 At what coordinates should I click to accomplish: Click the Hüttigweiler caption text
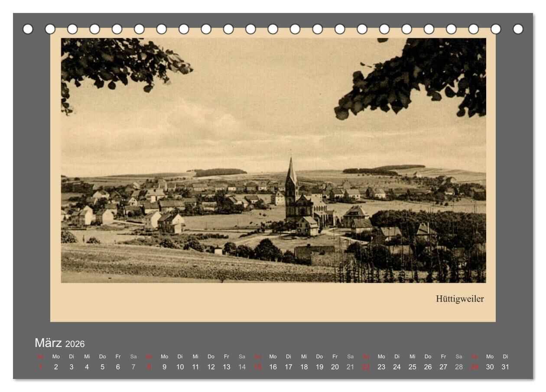[459, 299]
